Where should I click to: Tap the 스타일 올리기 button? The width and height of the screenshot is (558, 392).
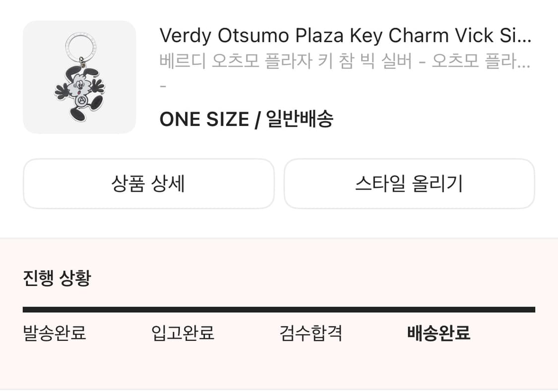point(409,184)
